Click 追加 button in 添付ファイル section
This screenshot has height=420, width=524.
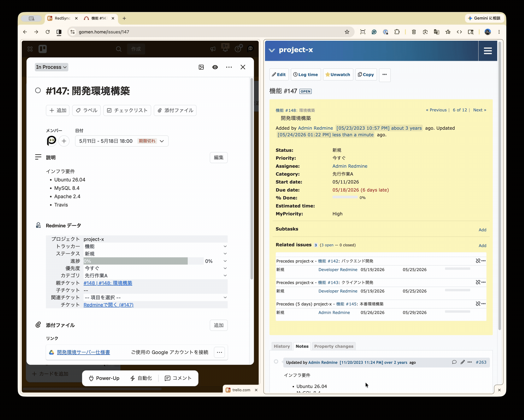[x=218, y=325]
